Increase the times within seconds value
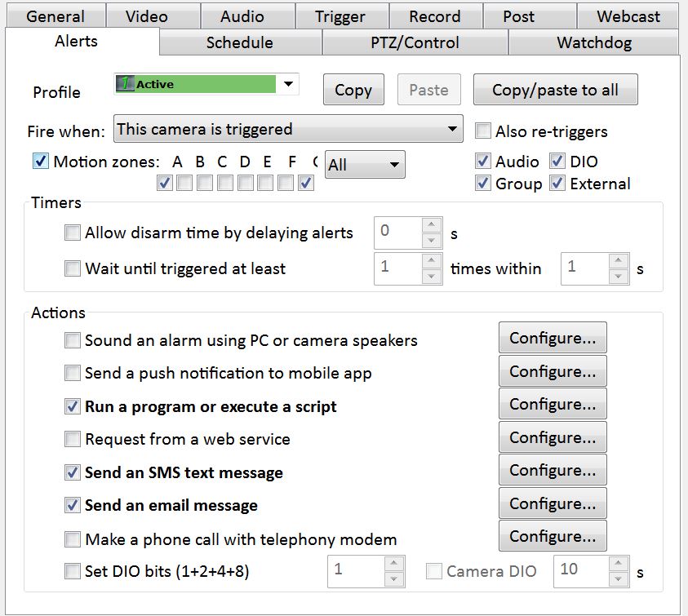 click(619, 261)
